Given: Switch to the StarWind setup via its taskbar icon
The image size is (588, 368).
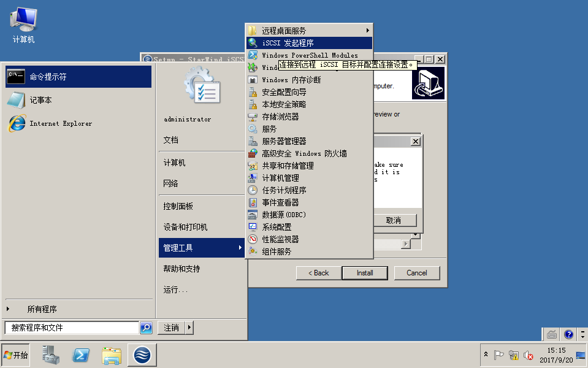Looking at the screenshot, I should click(142, 355).
